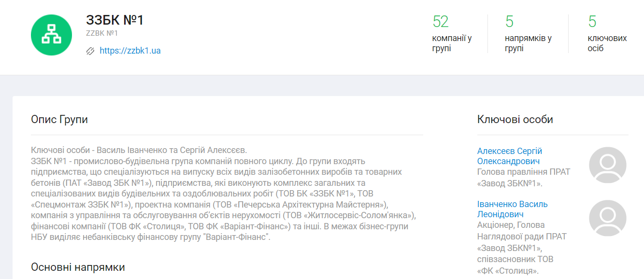The image size is (644, 279).
Task: Click the Опис Групи section heading
Action: pos(59,119)
